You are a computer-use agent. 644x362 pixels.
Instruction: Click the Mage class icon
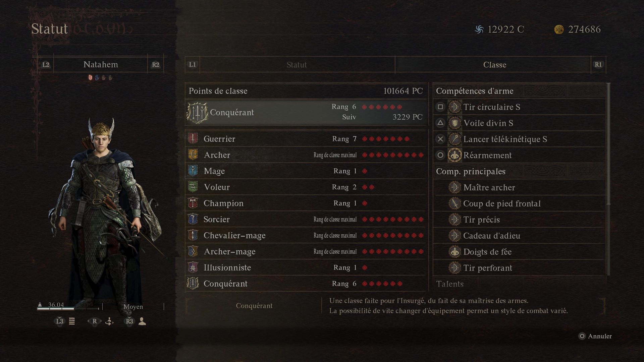pyautogui.click(x=193, y=171)
